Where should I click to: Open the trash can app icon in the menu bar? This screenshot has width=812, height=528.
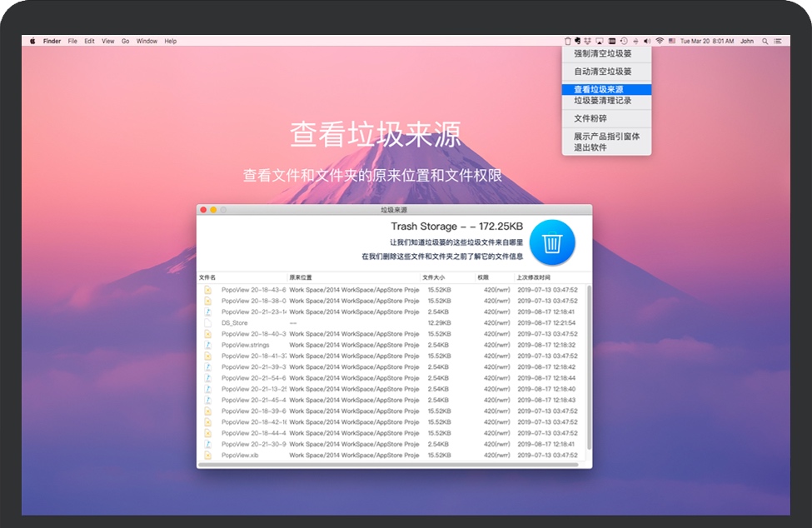[568, 41]
